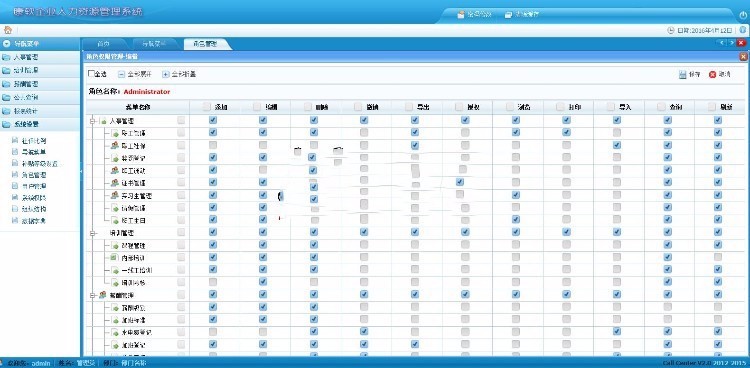Image resolution: width=750 pixels, height=368 pixels.
Task: Close the role permission edit panel
Action: [743, 56]
